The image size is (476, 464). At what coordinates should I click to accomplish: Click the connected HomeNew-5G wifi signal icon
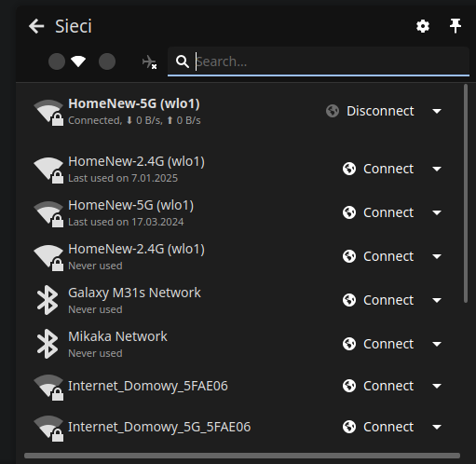(x=48, y=112)
